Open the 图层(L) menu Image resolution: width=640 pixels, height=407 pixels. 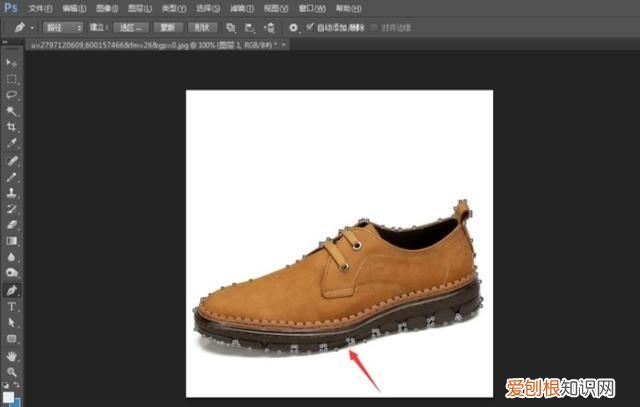140,9
